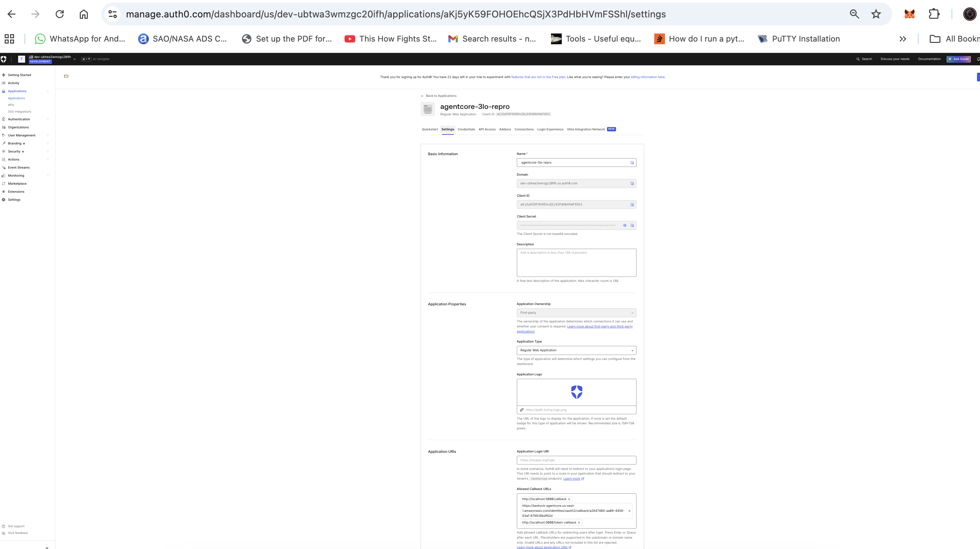The width and height of the screenshot is (980, 549).
Task: Open Extensions in the sidebar
Action: tap(16, 192)
